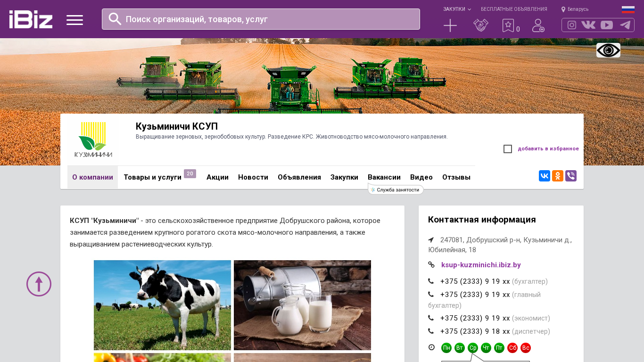644x362 pixels.
Task: Click the Пт weekday circle
Action: pyautogui.click(x=499, y=348)
